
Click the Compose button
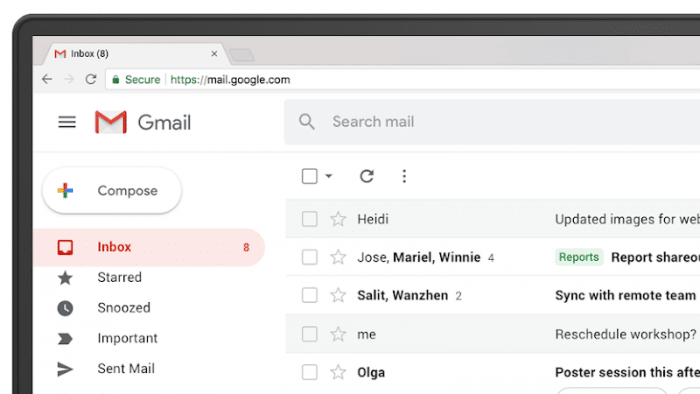(112, 191)
